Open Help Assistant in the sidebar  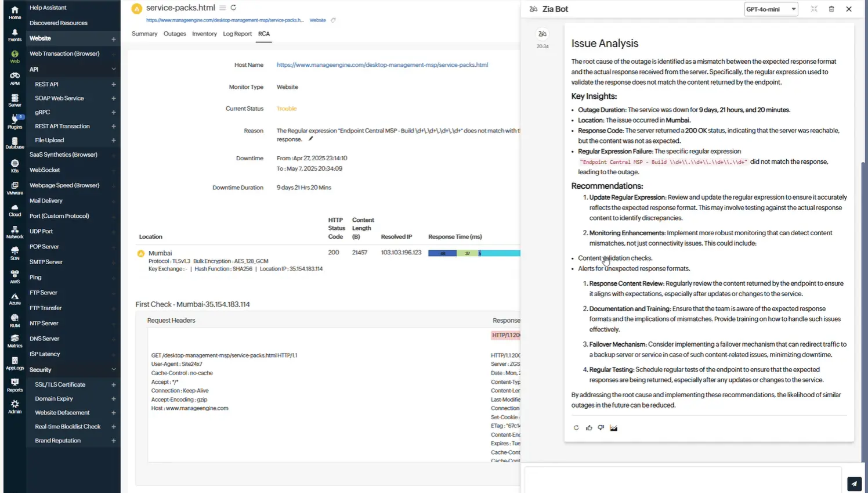[x=48, y=8]
